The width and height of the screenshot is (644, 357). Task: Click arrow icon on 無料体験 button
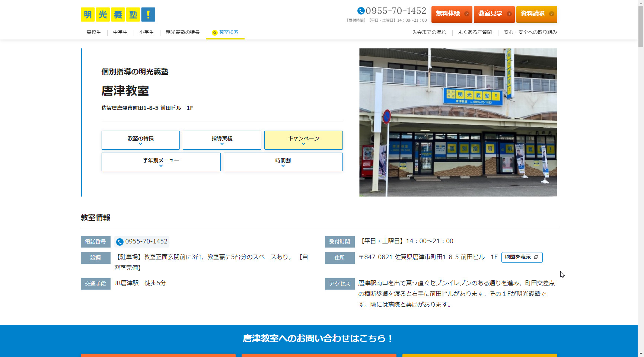(x=467, y=14)
